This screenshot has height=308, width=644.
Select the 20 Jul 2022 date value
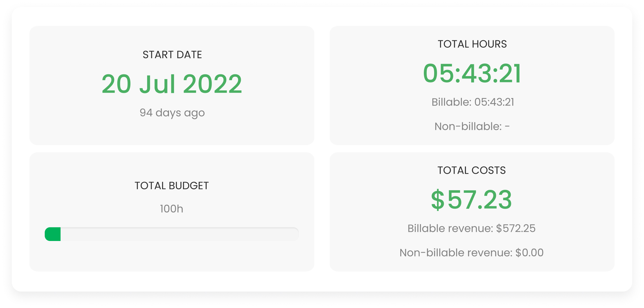[172, 84]
